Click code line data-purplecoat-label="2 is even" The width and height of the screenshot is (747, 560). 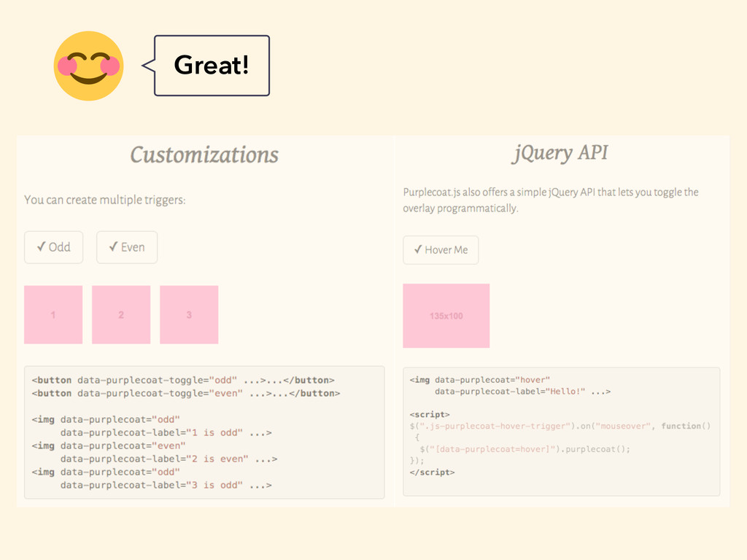(169, 459)
